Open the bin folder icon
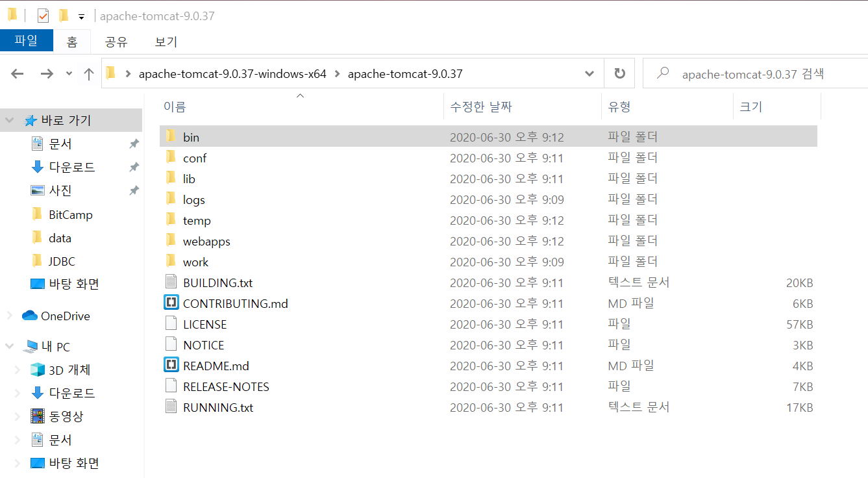The height and width of the screenshot is (478, 868). pyautogui.click(x=171, y=136)
